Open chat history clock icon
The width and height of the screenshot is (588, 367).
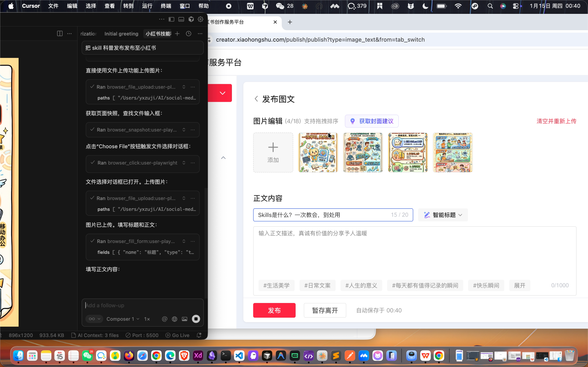tap(188, 34)
